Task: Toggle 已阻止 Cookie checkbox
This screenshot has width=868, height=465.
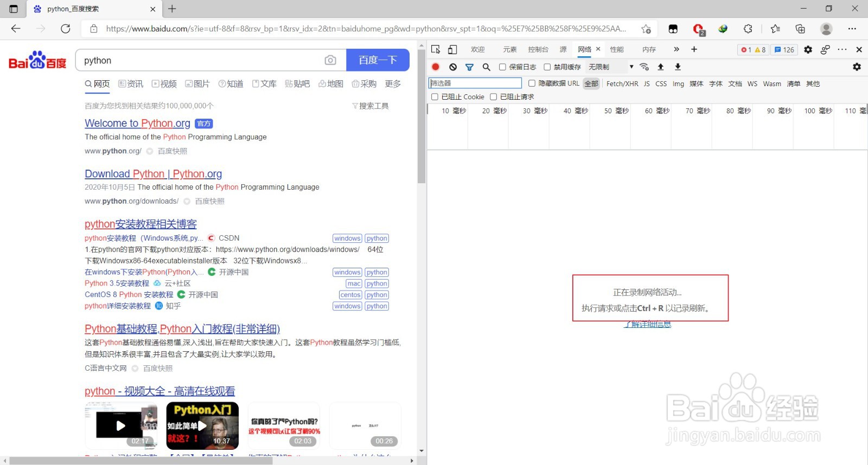Action: [x=435, y=97]
